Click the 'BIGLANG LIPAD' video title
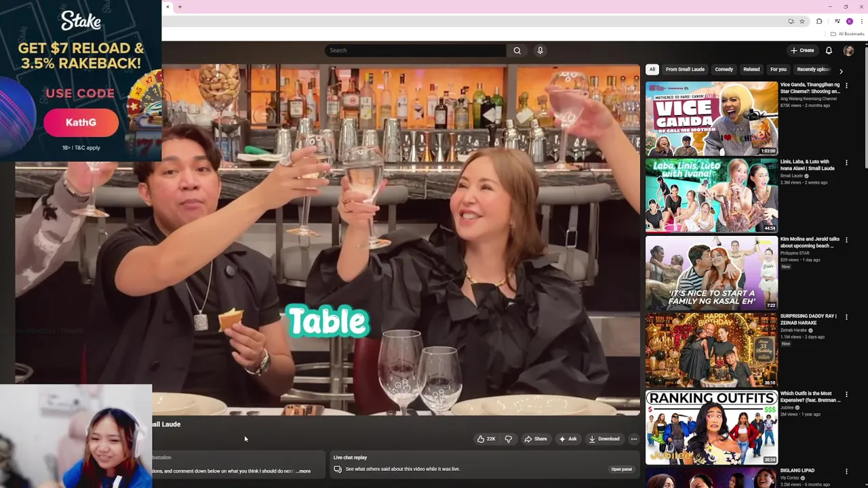The image size is (868, 488). click(x=797, y=470)
